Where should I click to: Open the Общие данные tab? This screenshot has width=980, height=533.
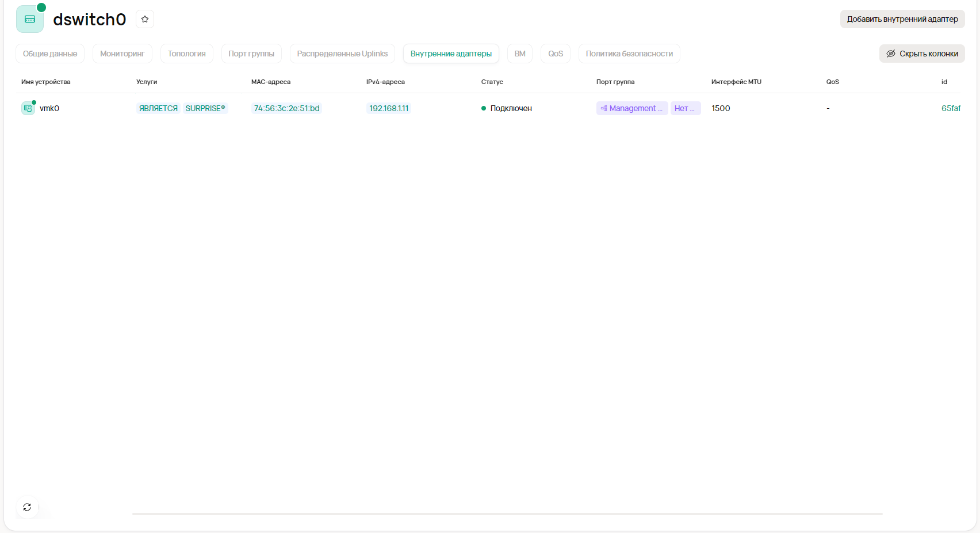pos(50,54)
